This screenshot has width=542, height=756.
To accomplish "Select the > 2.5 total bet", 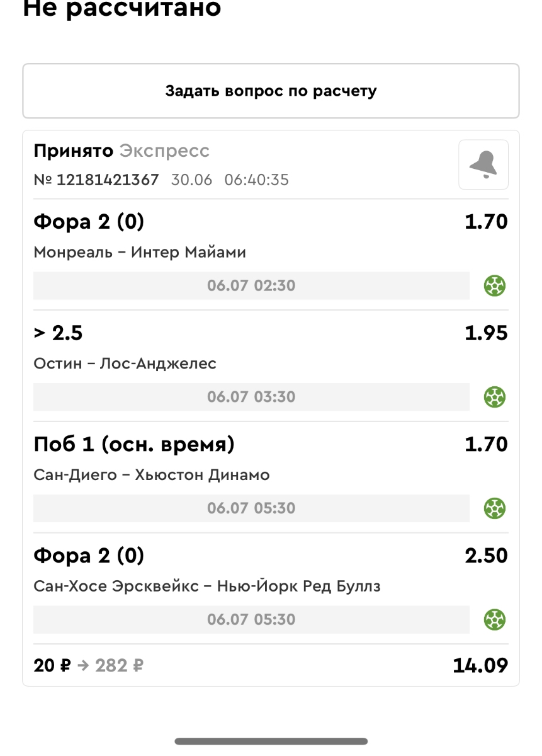I will 58,333.
